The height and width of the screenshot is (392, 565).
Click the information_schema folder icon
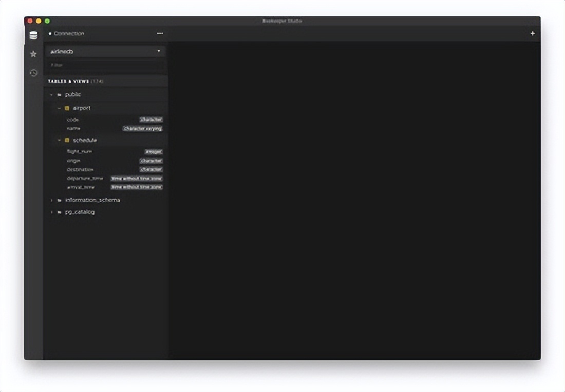[x=60, y=200]
